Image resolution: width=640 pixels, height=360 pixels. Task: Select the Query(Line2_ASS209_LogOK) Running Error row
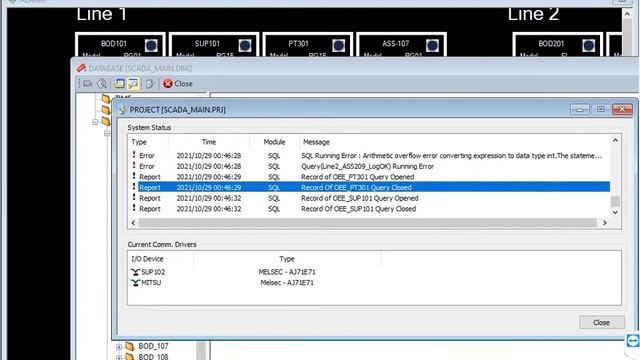(369, 166)
